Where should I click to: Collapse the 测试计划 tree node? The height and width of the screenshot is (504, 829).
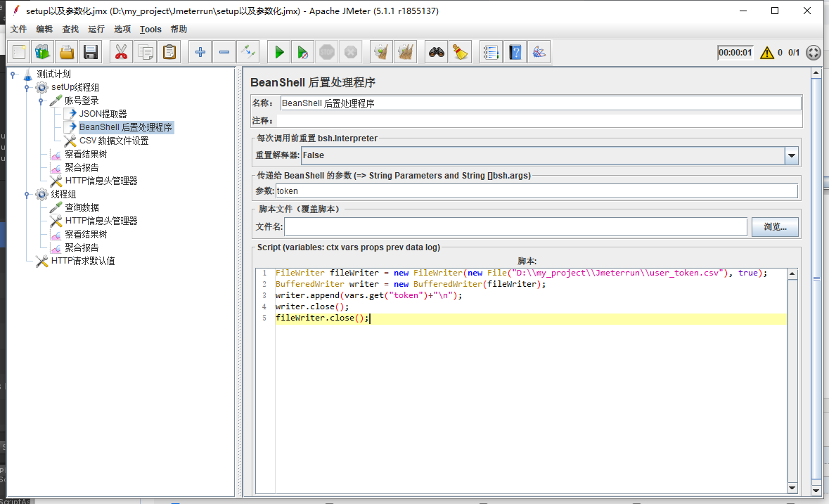coord(13,75)
